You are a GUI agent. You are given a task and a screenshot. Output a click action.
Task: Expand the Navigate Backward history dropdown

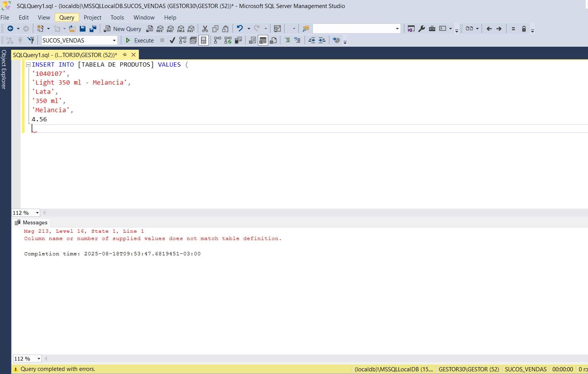(18, 29)
